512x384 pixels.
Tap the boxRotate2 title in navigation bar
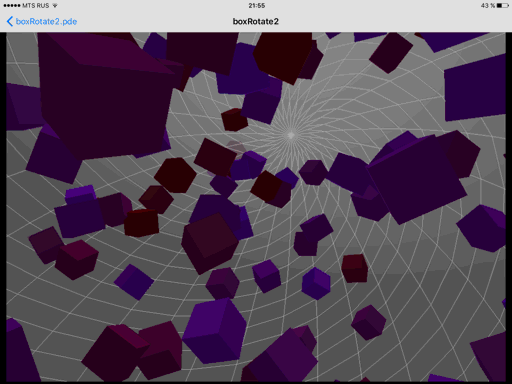(x=256, y=21)
